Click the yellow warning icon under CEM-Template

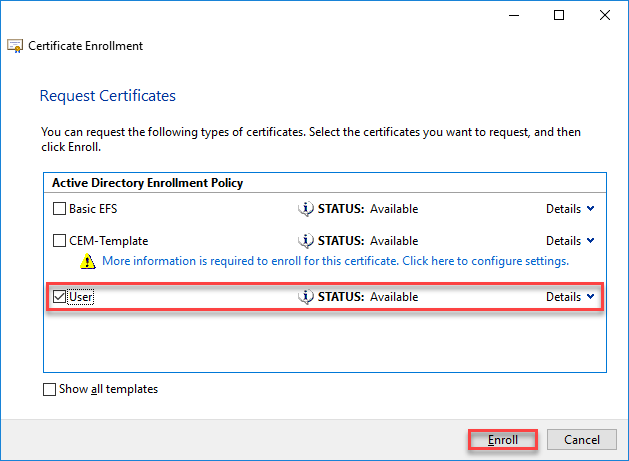pyautogui.click(x=88, y=261)
